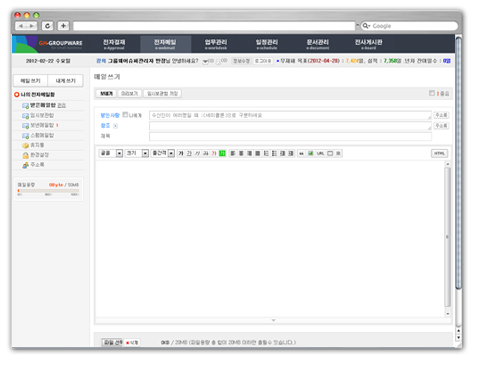This screenshot has width=485, height=373.
Task: Click the 보내기 send button
Action: point(106,94)
